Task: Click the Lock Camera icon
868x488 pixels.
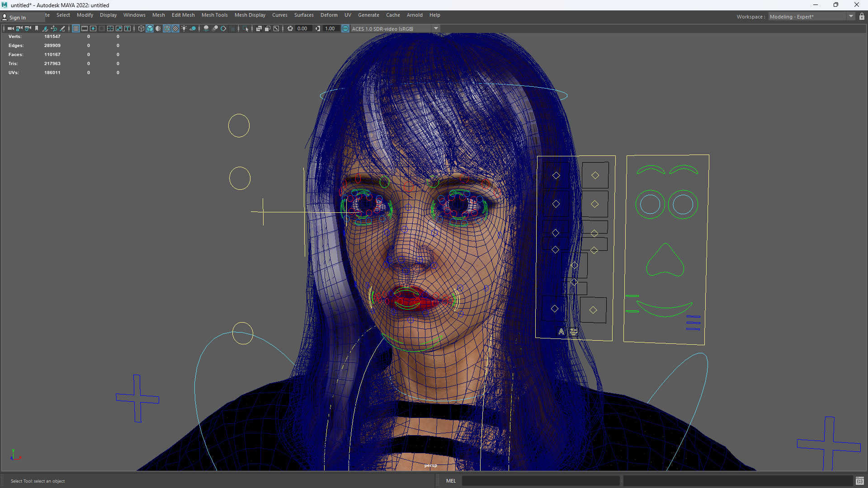Action: (19, 28)
